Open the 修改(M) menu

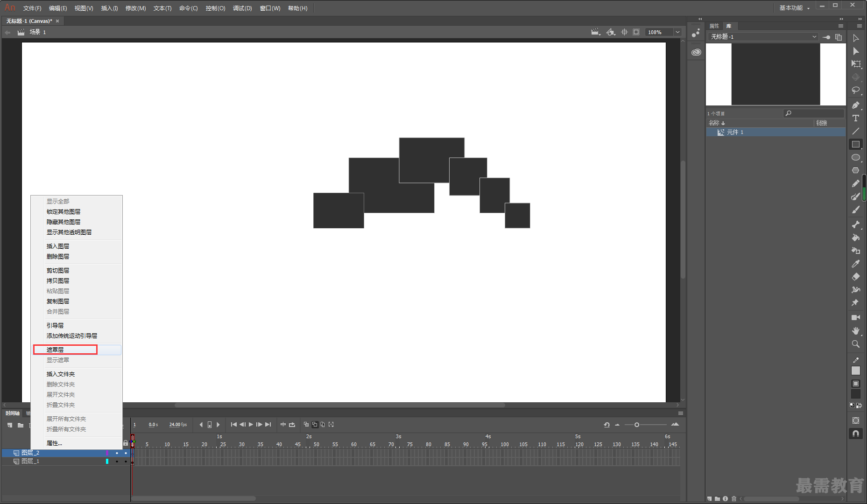tap(135, 8)
